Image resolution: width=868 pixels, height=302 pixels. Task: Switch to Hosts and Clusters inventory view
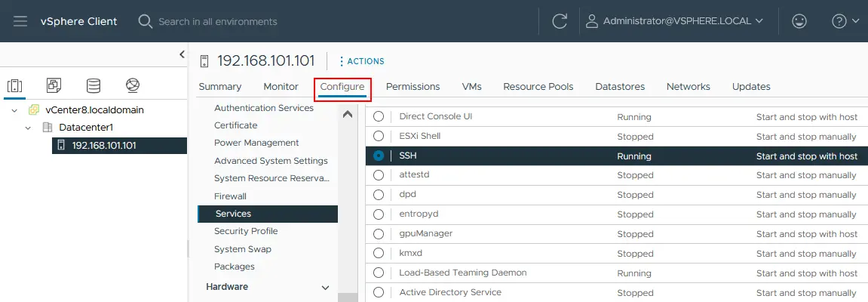click(14, 86)
